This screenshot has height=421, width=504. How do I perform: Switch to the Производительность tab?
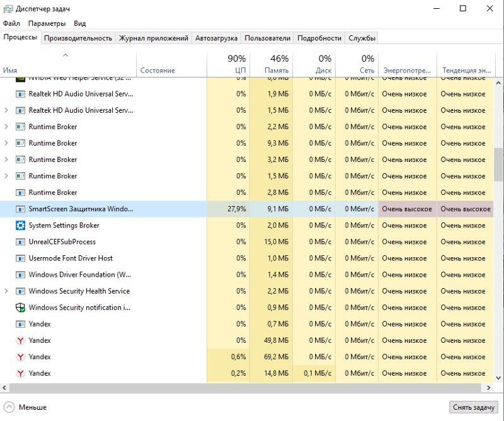pyautogui.click(x=78, y=38)
